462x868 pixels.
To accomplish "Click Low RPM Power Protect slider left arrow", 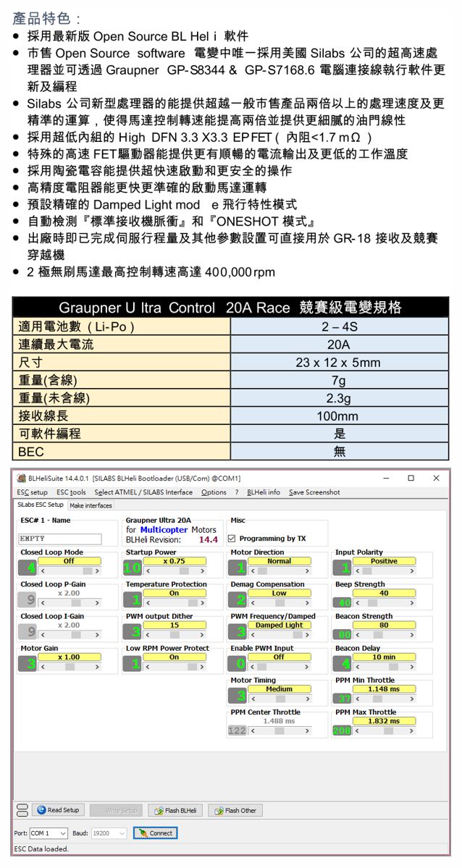I will (x=146, y=667).
